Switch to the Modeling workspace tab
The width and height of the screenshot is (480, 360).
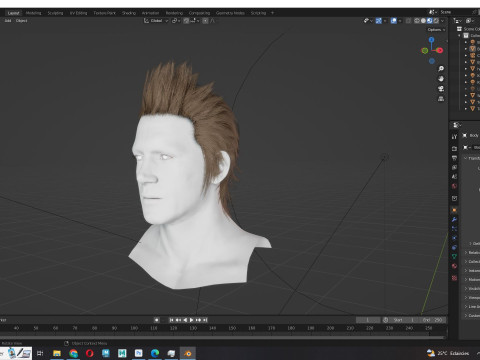click(34, 13)
